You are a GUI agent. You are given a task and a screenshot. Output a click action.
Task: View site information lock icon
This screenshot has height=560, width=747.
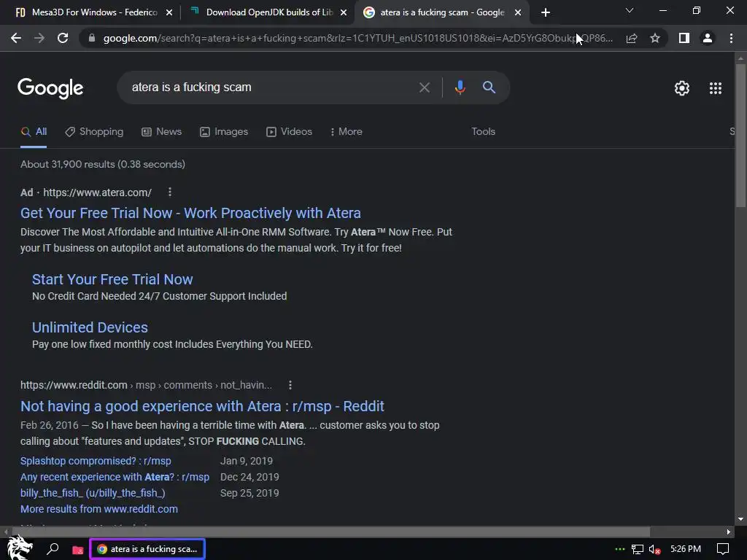[x=92, y=38]
